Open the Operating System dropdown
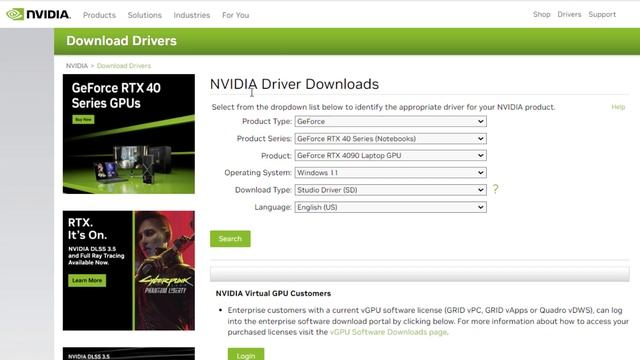Viewport: 640px width, 360px height. 390,173
